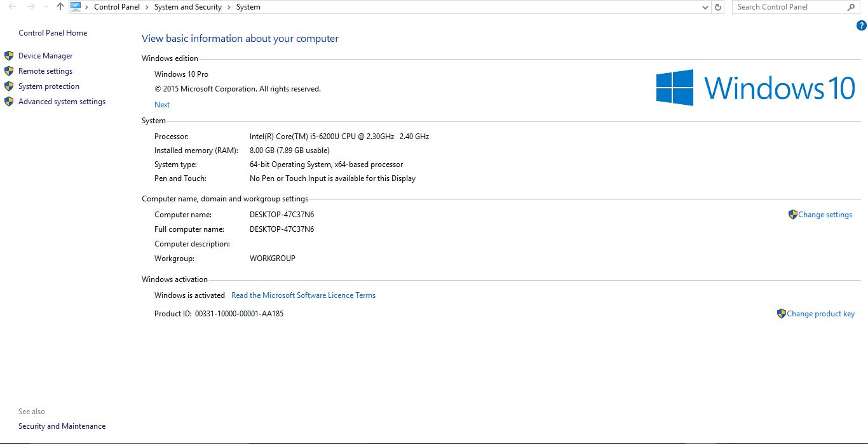The width and height of the screenshot is (868, 444).
Task: Click the Back navigation arrow
Action: 12,7
